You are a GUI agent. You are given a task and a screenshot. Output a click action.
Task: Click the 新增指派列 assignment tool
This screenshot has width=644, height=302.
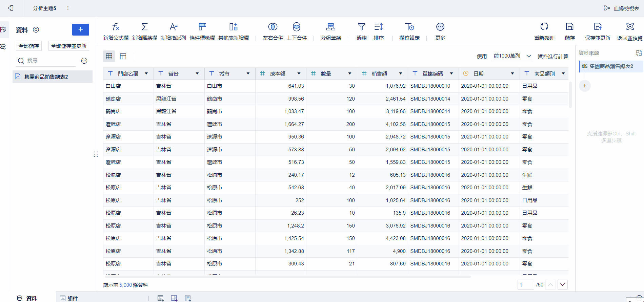[x=173, y=31]
